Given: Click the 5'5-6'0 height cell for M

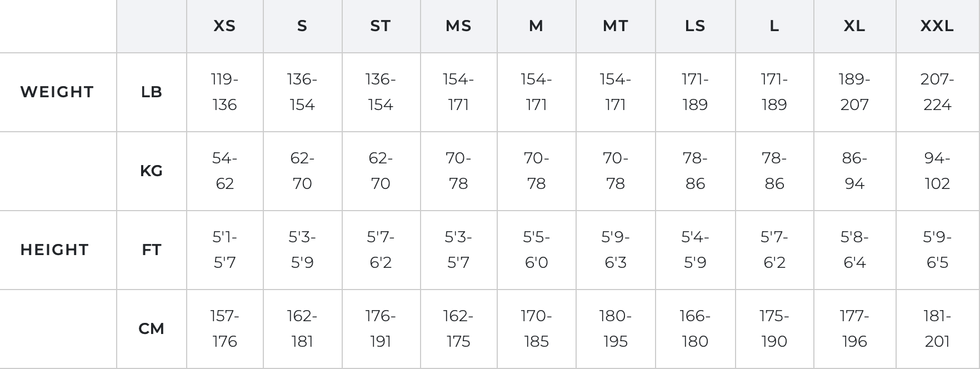Looking at the screenshot, I should (x=536, y=250).
